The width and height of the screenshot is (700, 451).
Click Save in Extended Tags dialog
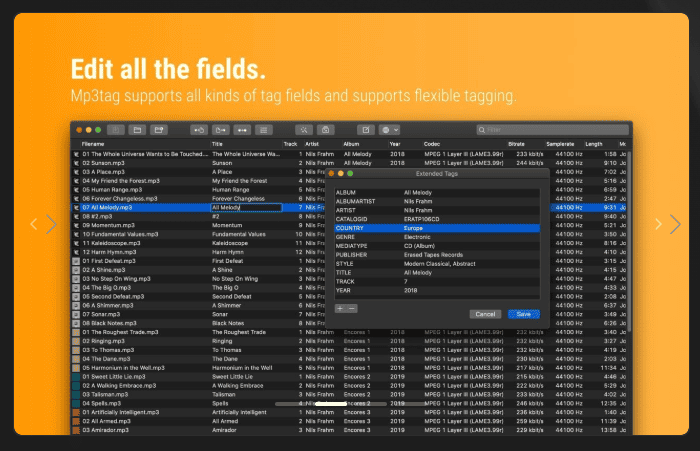point(524,314)
